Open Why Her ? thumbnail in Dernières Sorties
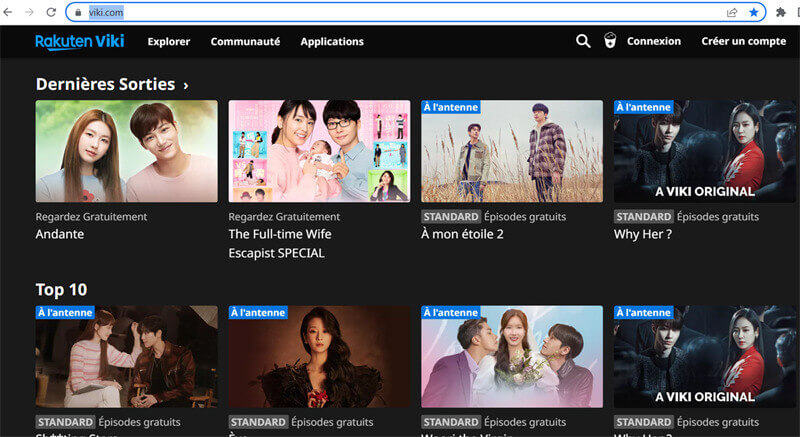 pyautogui.click(x=705, y=151)
